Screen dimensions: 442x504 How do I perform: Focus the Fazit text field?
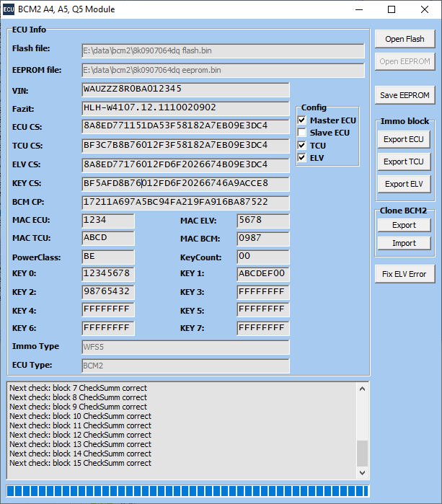click(x=185, y=108)
